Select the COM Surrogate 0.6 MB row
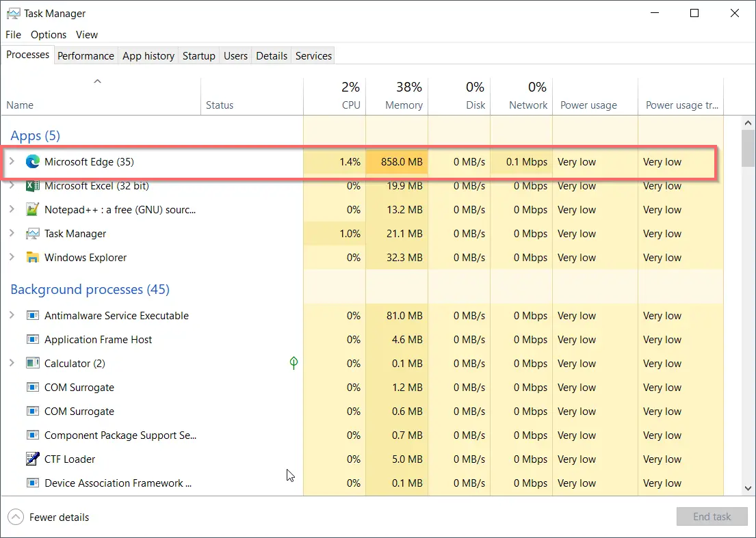Viewport: 756px width, 538px height. tap(362, 412)
